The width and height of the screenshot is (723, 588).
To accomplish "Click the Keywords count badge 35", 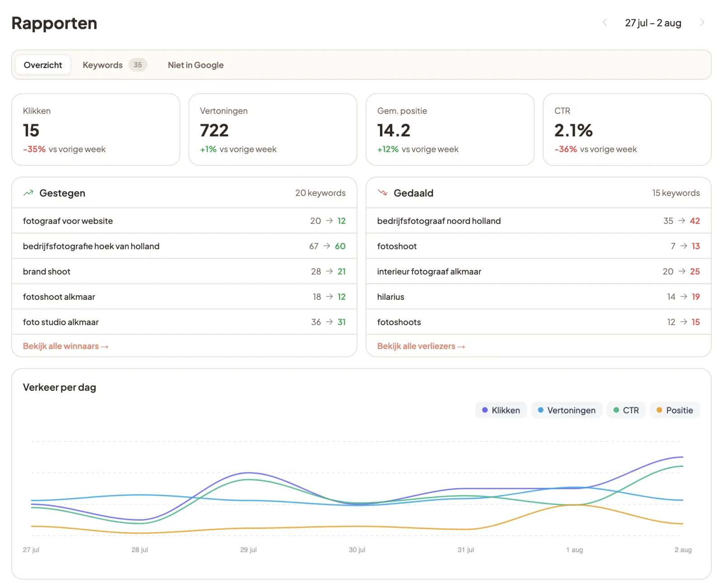I will (x=138, y=65).
